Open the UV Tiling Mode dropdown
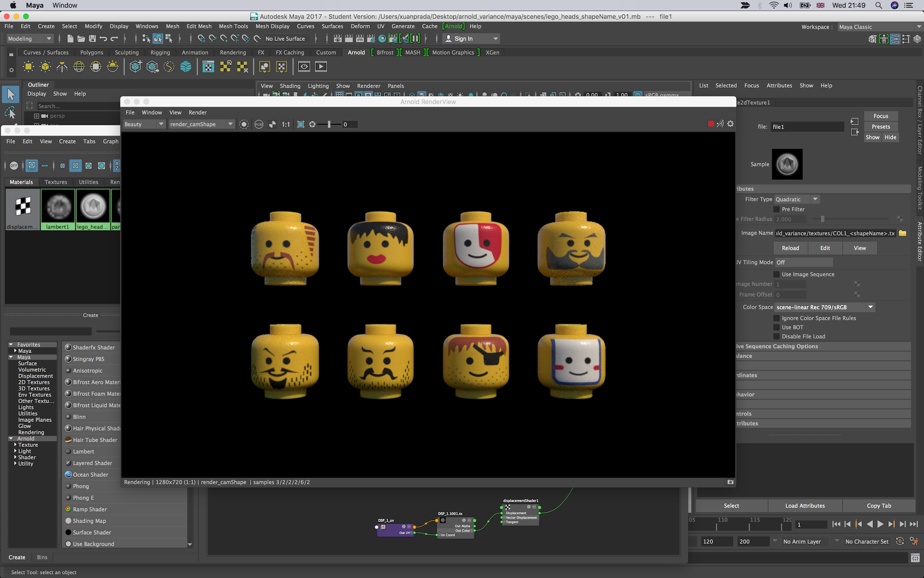 [804, 262]
